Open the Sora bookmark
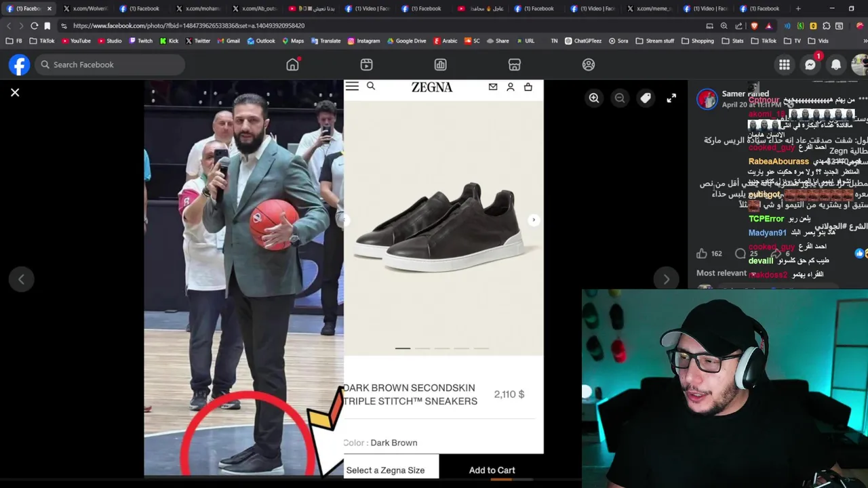Screen dimensions: 868x488 click(618, 41)
